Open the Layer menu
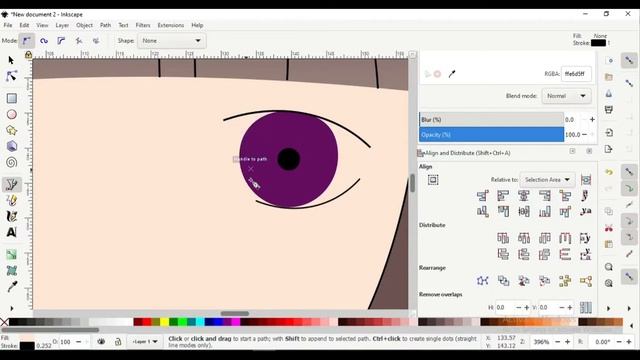 coord(62,25)
